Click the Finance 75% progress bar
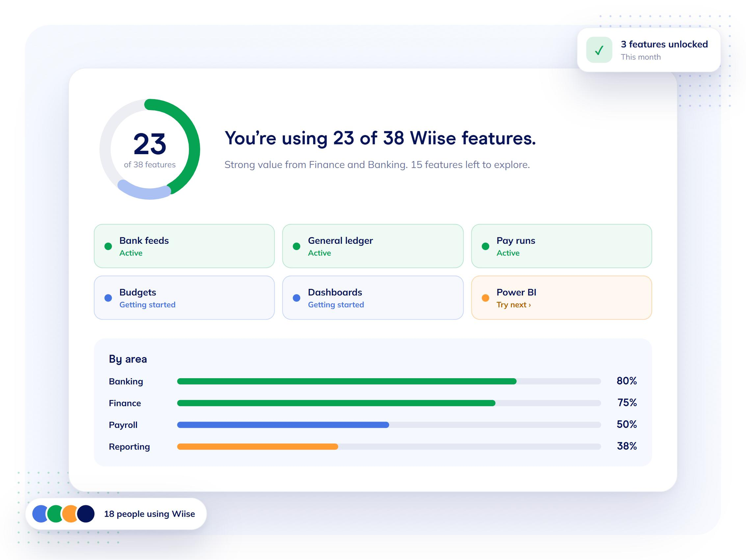This screenshot has height=560, width=746. (x=389, y=403)
